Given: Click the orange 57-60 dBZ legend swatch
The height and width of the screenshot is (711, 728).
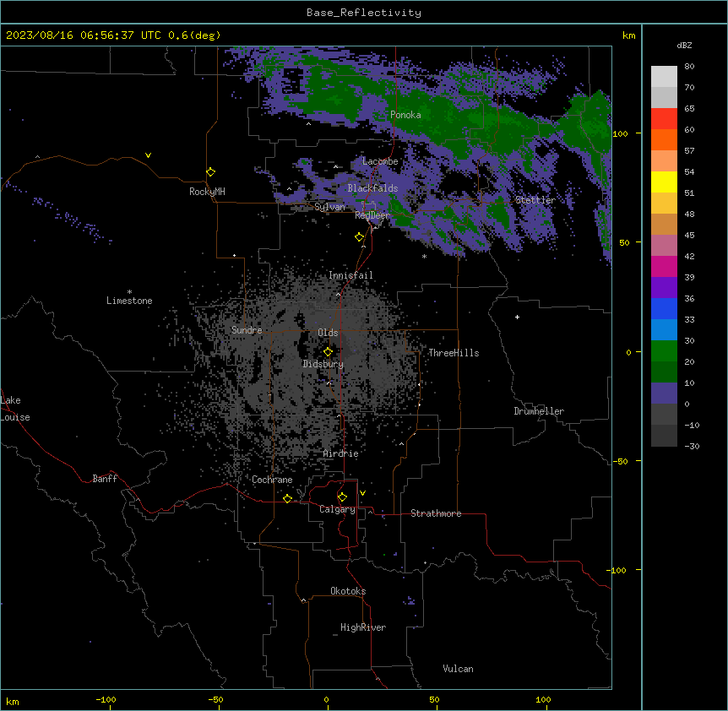Looking at the screenshot, I should [x=664, y=139].
